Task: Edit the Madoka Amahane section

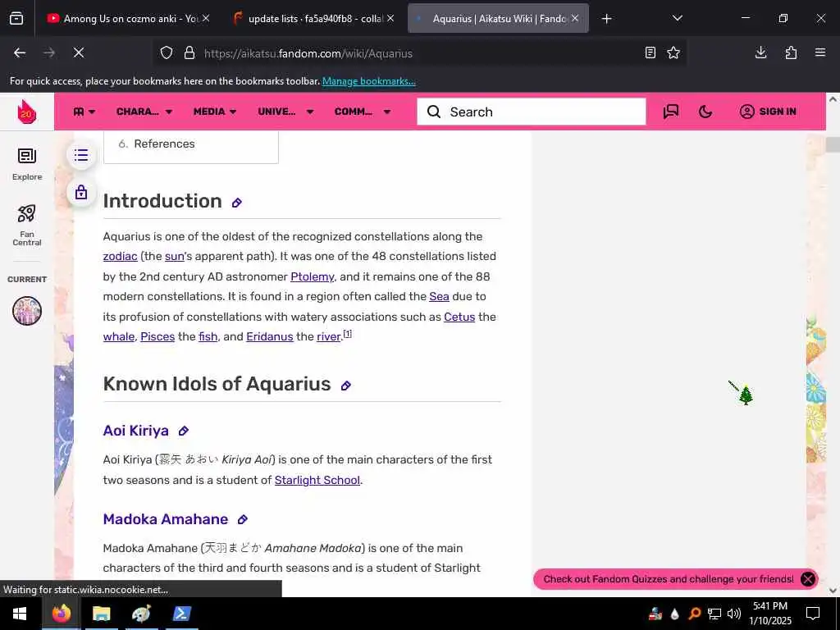Action: click(243, 519)
